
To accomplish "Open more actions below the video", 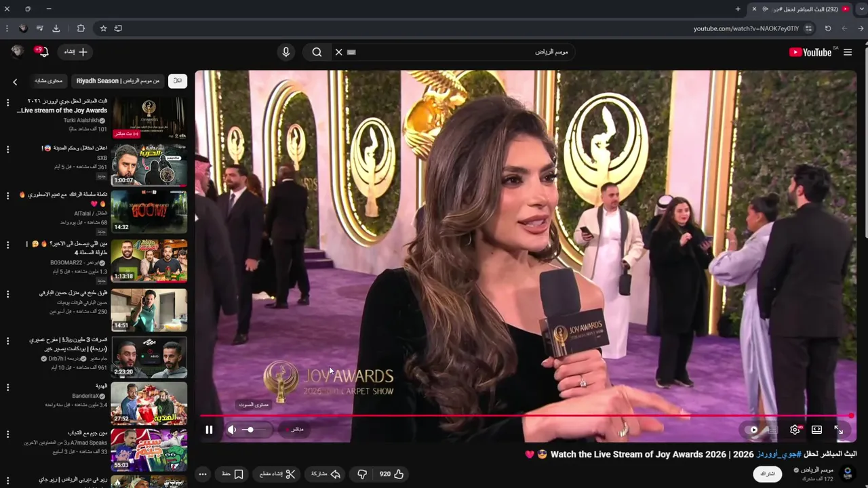I will [202, 474].
